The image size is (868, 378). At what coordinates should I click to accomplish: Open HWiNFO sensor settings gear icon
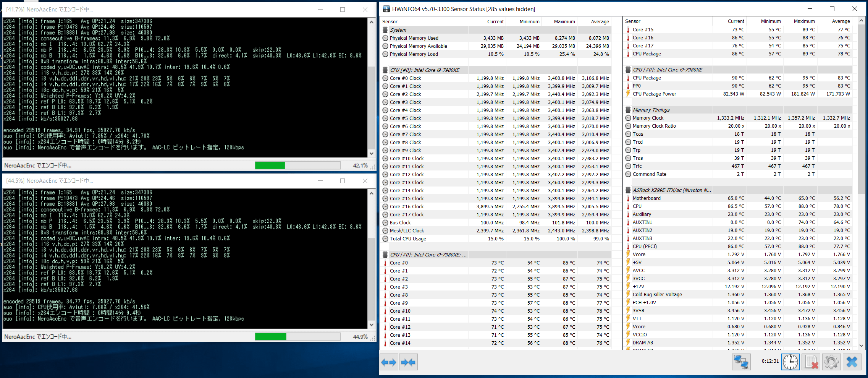pos(831,362)
